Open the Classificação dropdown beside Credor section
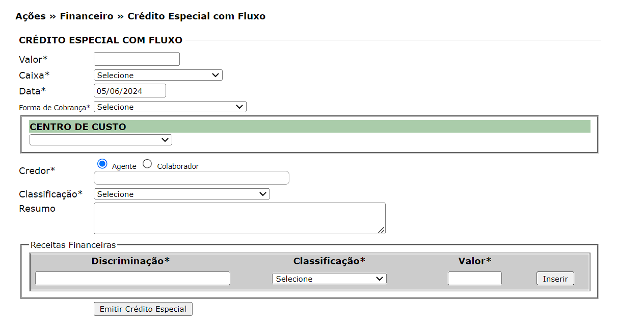 click(x=181, y=194)
